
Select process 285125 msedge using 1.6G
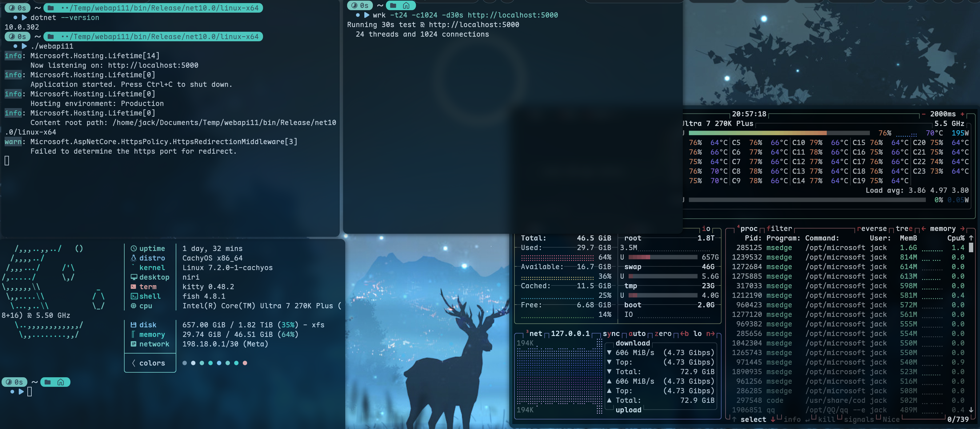(848, 247)
